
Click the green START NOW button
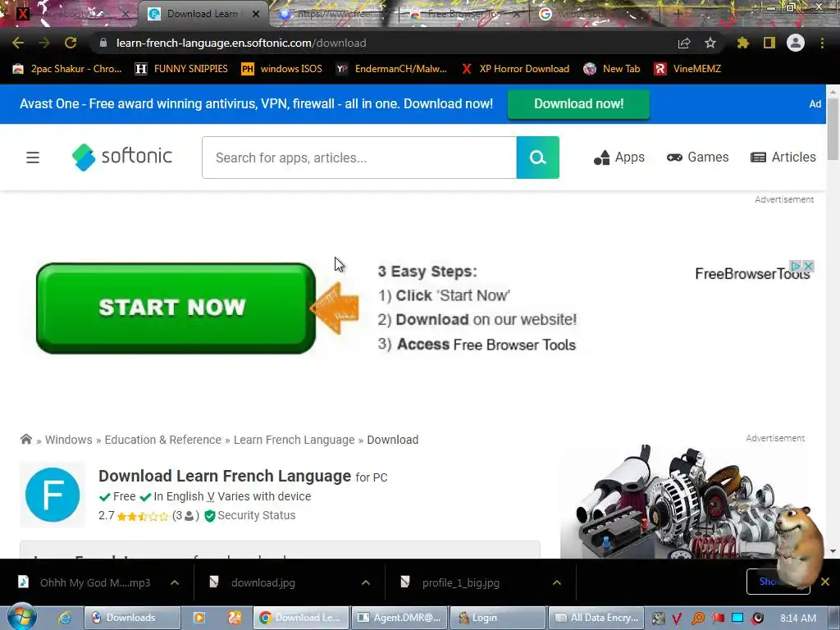176,308
